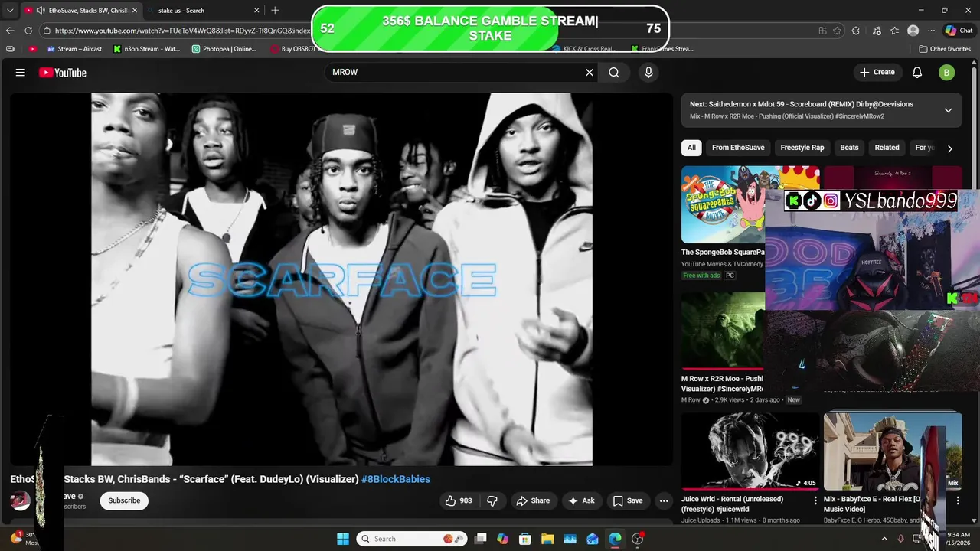Open the tab actions dropdown arrow

coord(9,10)
